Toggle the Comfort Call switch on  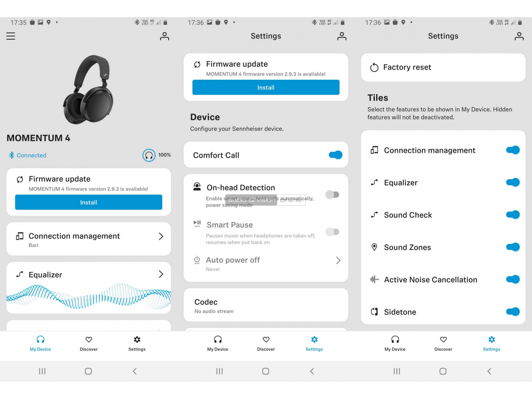pyautogui.click(x=335, y=155)
